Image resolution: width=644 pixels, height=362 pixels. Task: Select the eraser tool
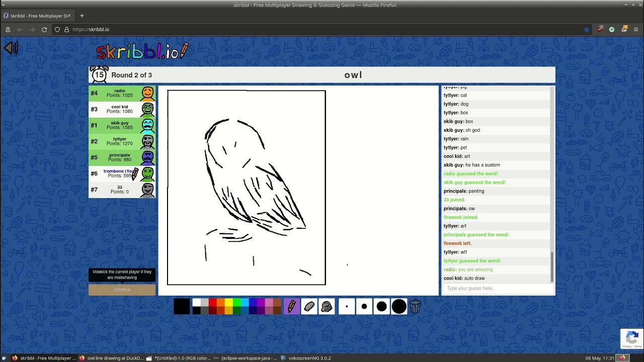pyautogui.click(x=309, y=306)
